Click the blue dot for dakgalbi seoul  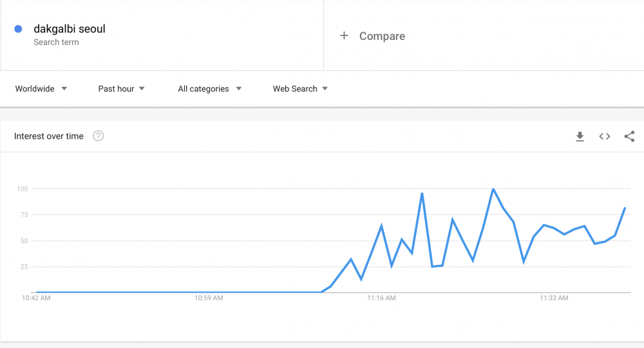click(18, 29)
